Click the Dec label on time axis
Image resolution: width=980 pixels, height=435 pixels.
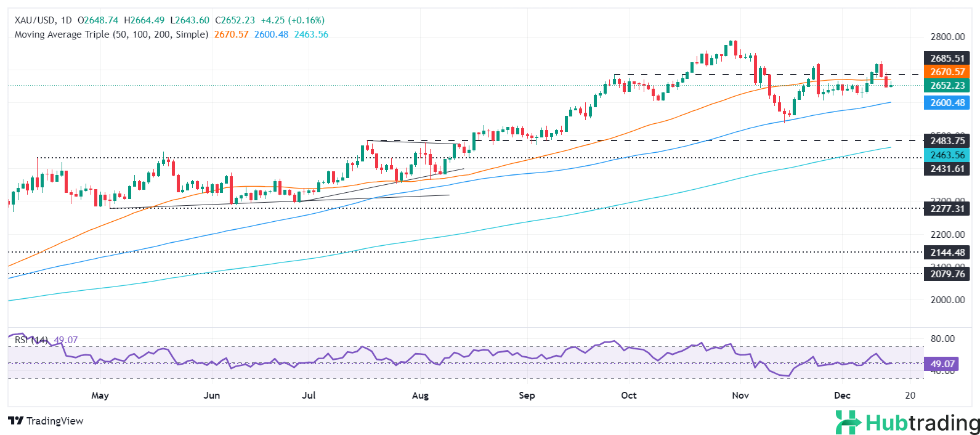(x=842, y=396)
